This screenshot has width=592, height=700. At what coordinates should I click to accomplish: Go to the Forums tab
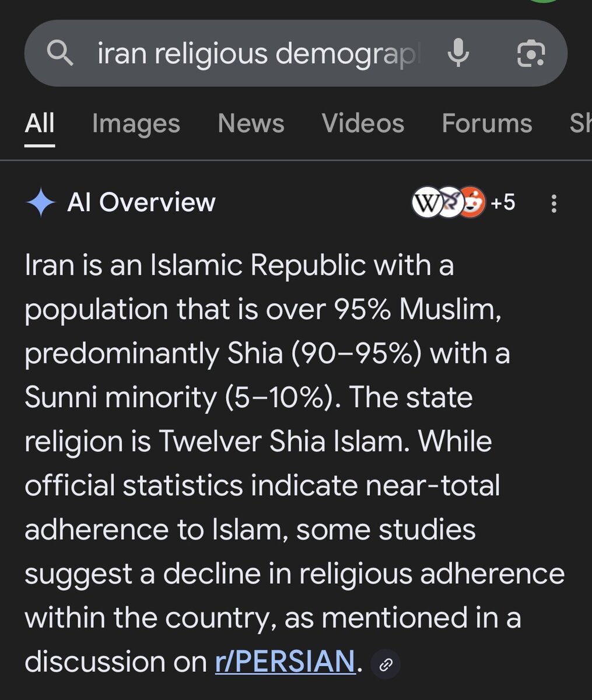click(486, 124)
